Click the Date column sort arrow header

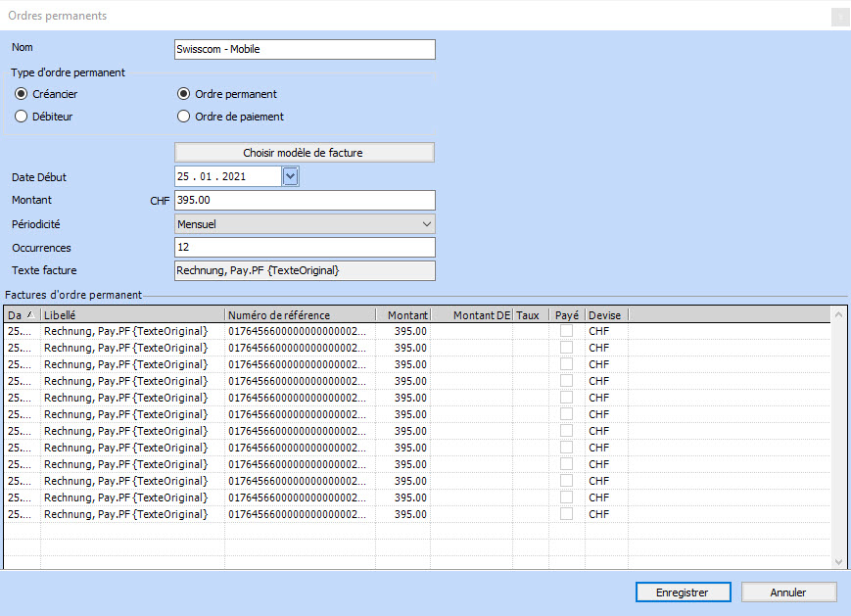pyautogui.click(x=22, y=315)
